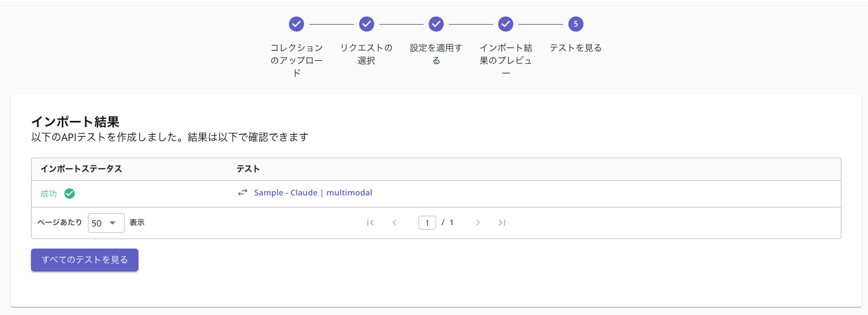Go to the next page arrow
The height and width of the screenshot is (315, 868).
pos(478,223)
